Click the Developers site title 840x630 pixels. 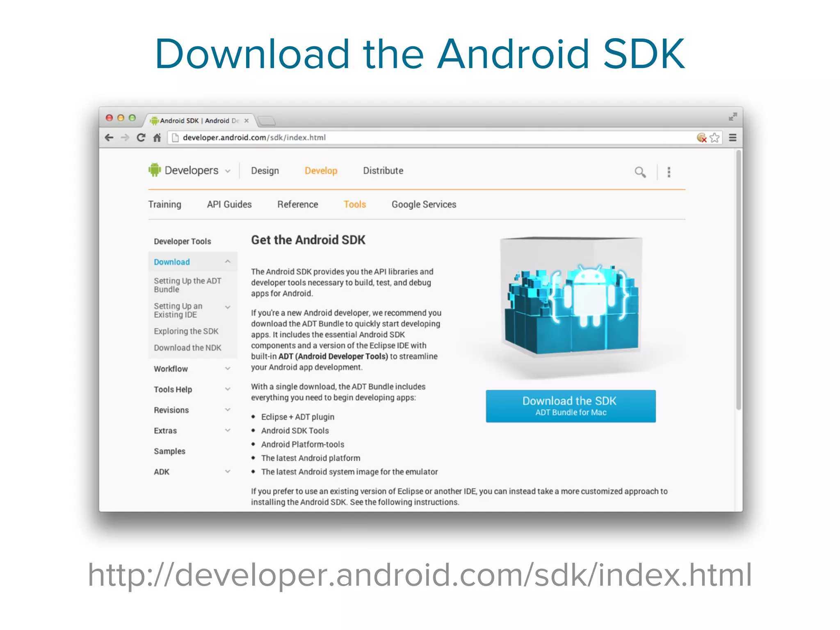pyautogui.click(x=192, y=170)
